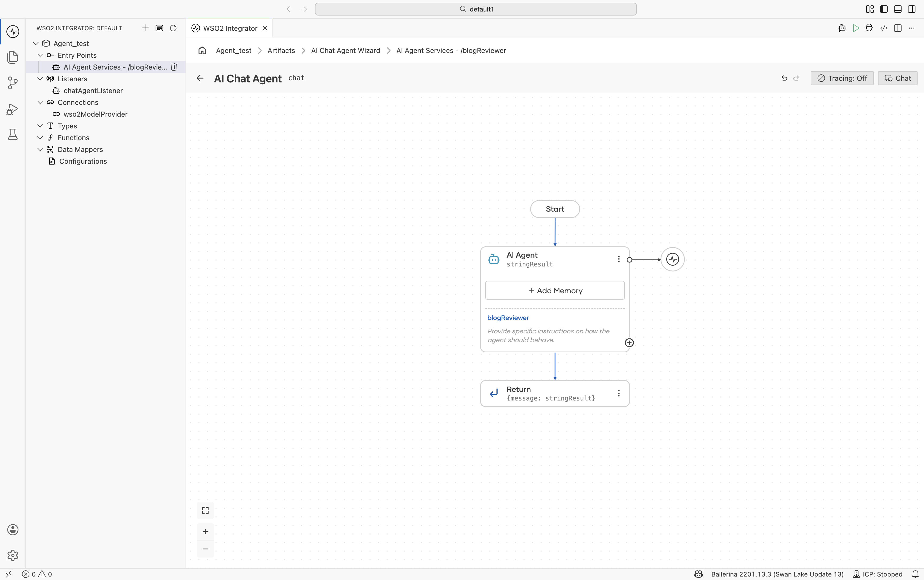Add a new artifact with the plus icon
This screenshot has height=580, width=924.
pyautogui.click(x=145, y=28)
